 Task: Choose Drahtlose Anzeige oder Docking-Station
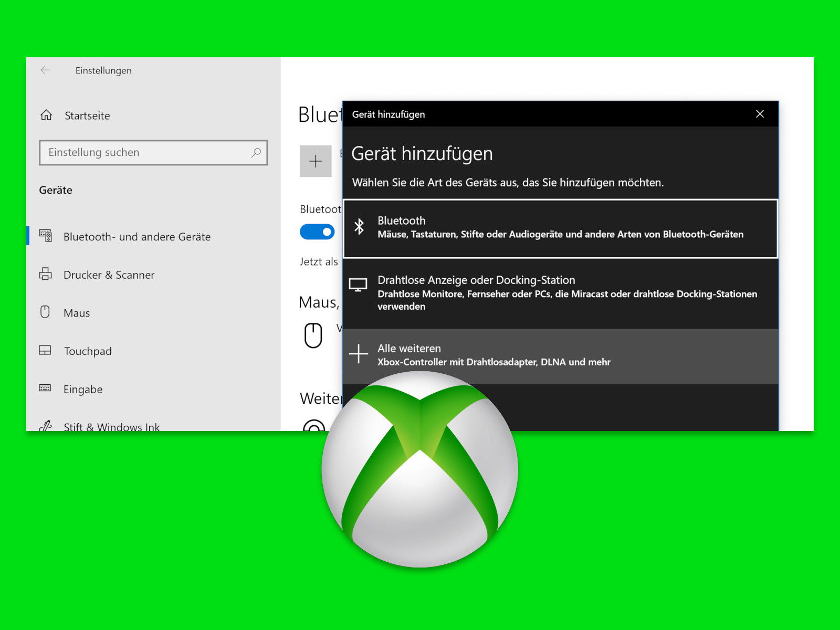561,293
